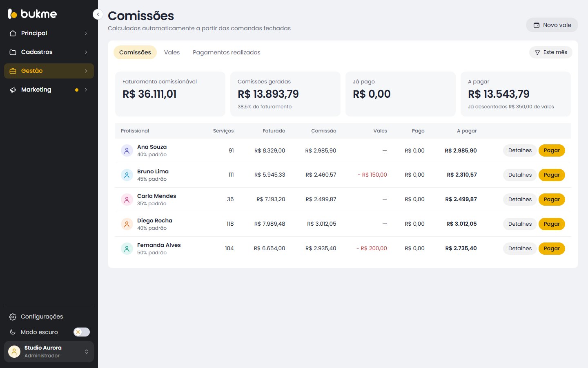This screenshot has height=368, width=588.
Task: Click Diego Rocha's R$ 7.989,48 faturado value
Action: [269, 224]
